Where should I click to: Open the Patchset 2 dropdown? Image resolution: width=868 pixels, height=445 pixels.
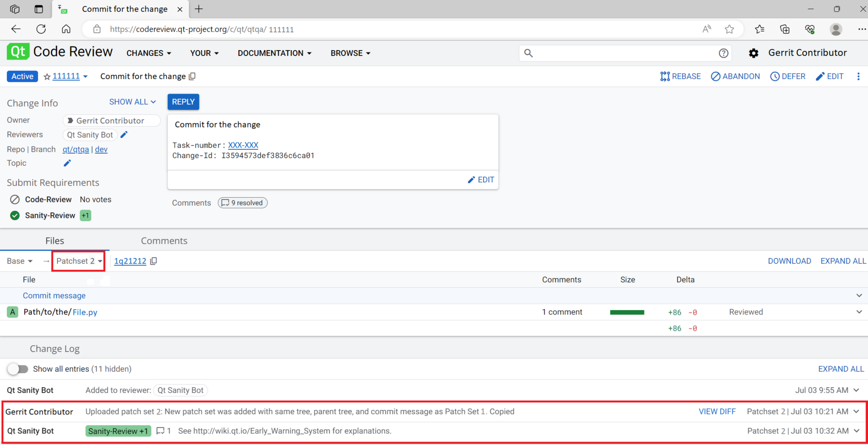point(79,261)
